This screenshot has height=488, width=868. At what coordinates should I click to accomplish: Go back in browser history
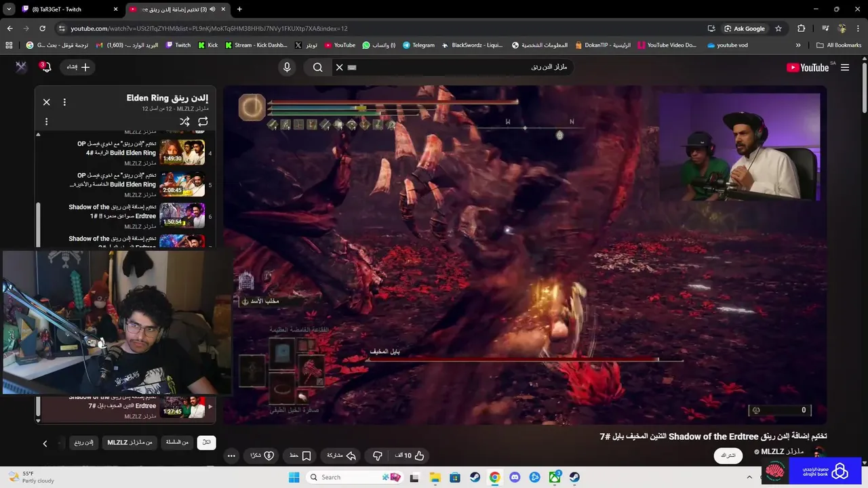10,28
